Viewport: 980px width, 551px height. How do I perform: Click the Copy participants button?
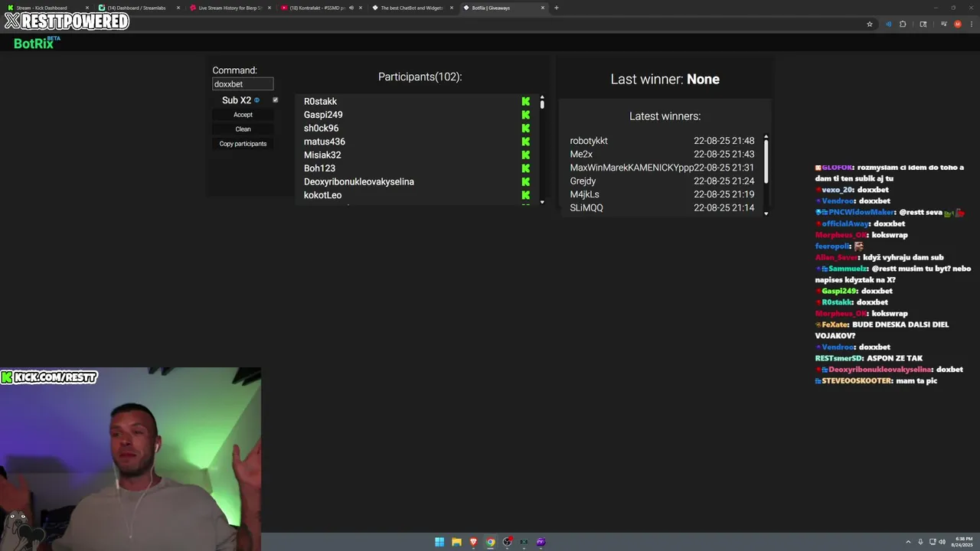coord(243,144)
